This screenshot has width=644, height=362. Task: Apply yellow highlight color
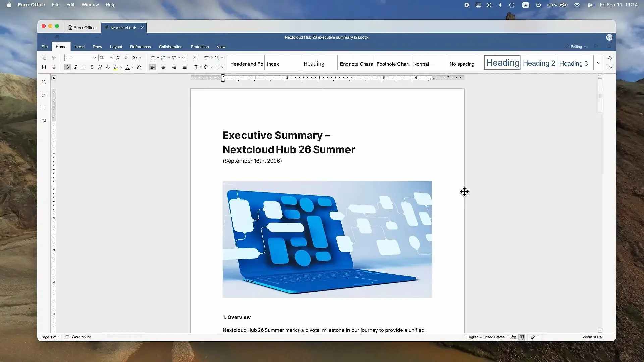point(116,67)
